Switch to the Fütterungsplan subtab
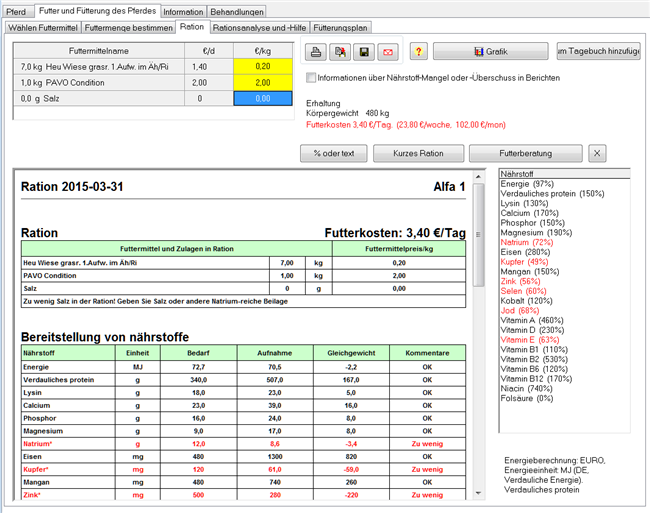Screen dimensions: 650x513 (x=340, y=28)
